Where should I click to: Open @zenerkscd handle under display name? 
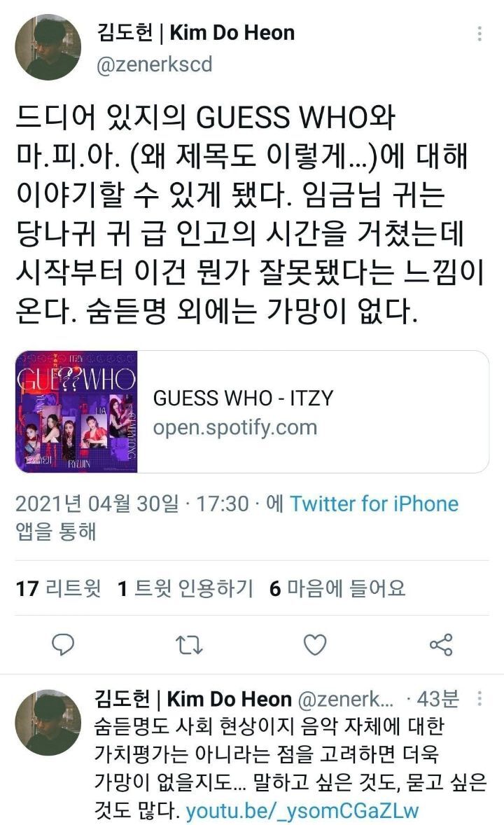pyautogui.click(x=154, y=64)
